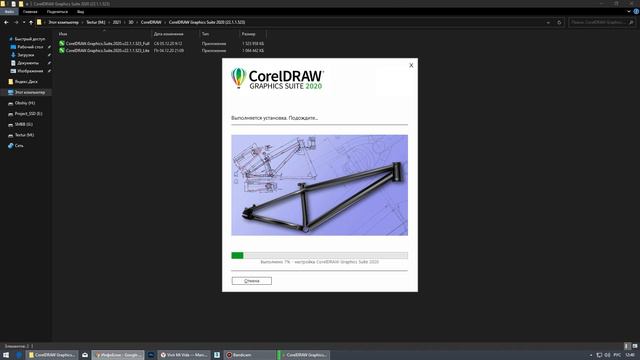Switch to Bandicam in taskbar
The height and width of the screenshot is (360, 640).
tap(250, 355)
